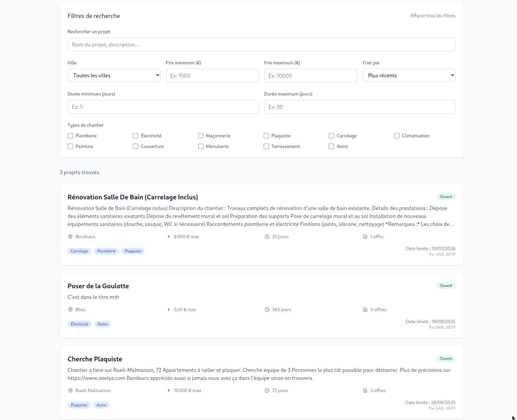
Task: Click the 'Prix maximum' input field
Action: [310, 76]
